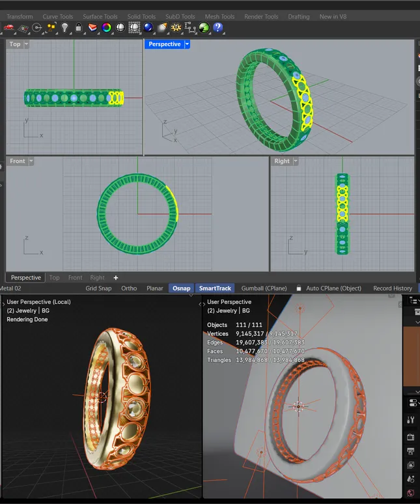
Task: Click the plus button to add viewport tab
Action: (x=116, y=277)
